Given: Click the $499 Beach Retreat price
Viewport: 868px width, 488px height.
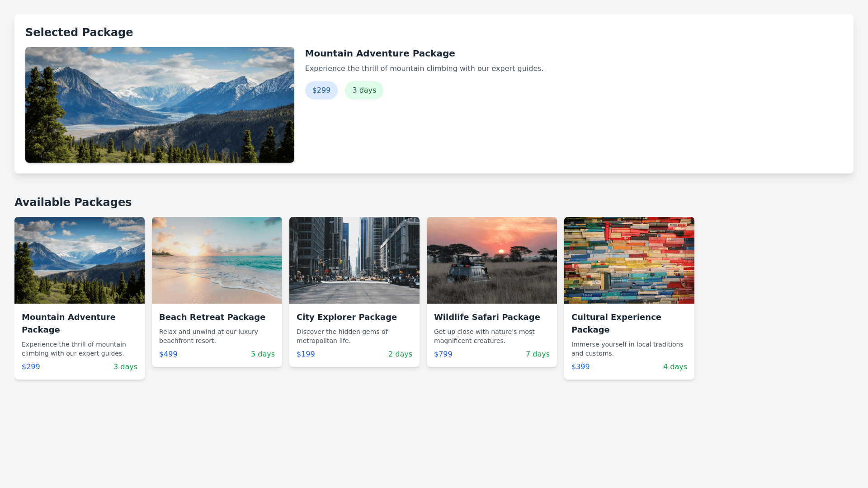Looking at the screenshot, I should [168, 354].
